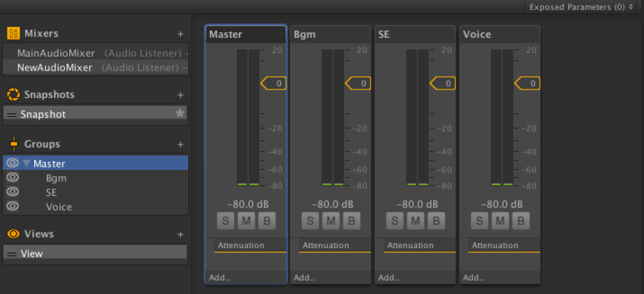This screenshot has height=294, width=644.
Task: Click the Snapshot row drag handle
Action: [x=12, y=115]
